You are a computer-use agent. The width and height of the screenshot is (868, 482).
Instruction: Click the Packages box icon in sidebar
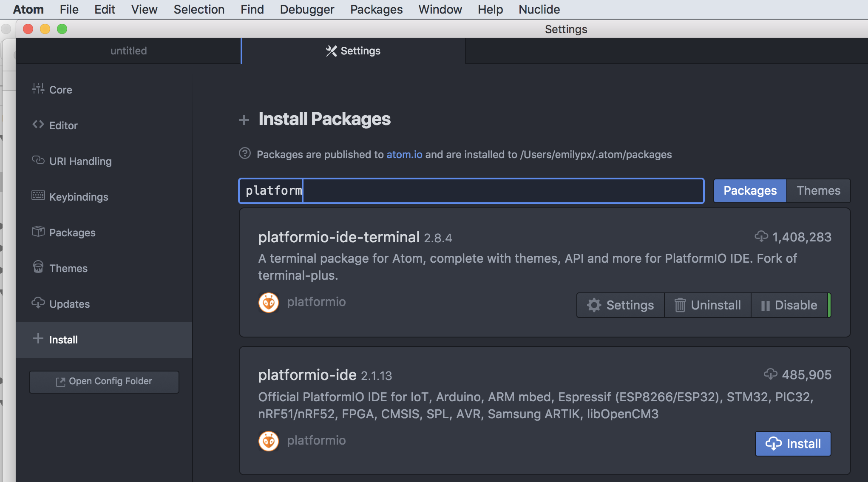[38, 231]
